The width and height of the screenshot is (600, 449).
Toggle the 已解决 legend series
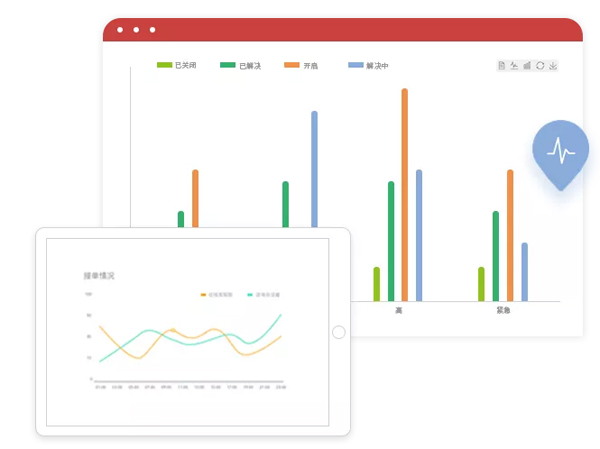(240, 65)
